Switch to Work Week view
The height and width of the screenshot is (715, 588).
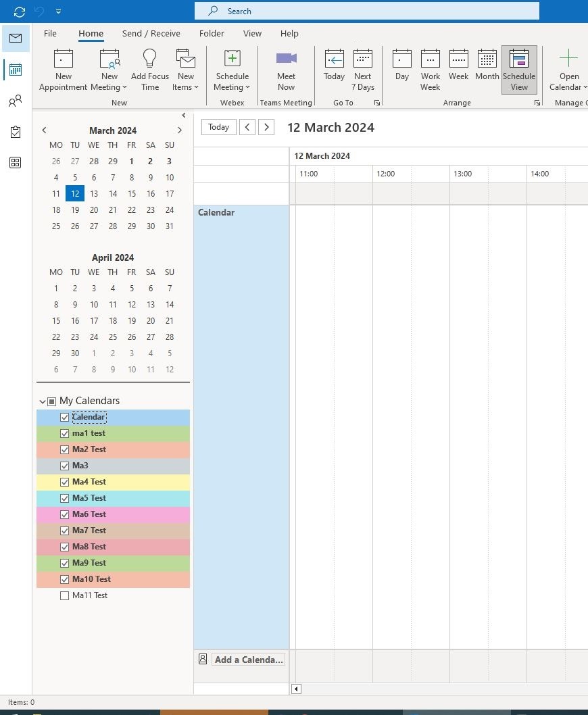430,70
